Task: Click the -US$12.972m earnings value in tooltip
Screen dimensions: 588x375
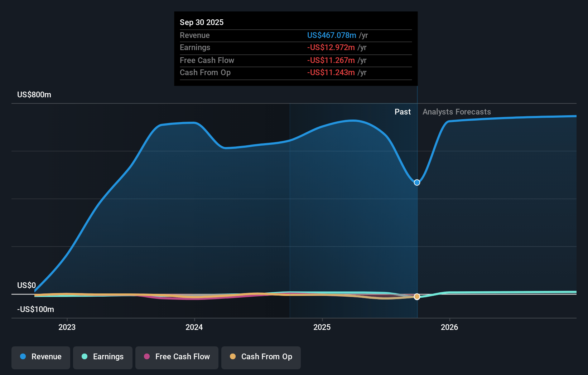Action: [x=331, y=47]
